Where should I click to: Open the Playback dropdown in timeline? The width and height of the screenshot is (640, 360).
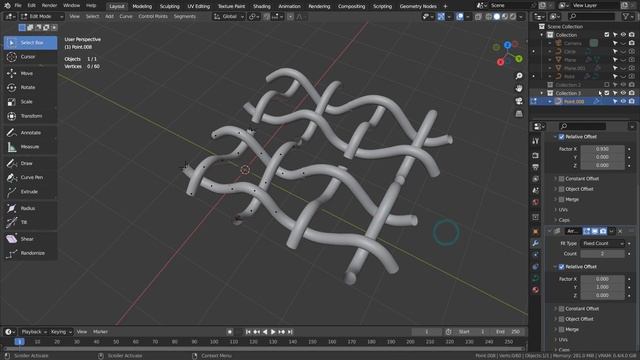pyautogui.click(x=34, y=332)
